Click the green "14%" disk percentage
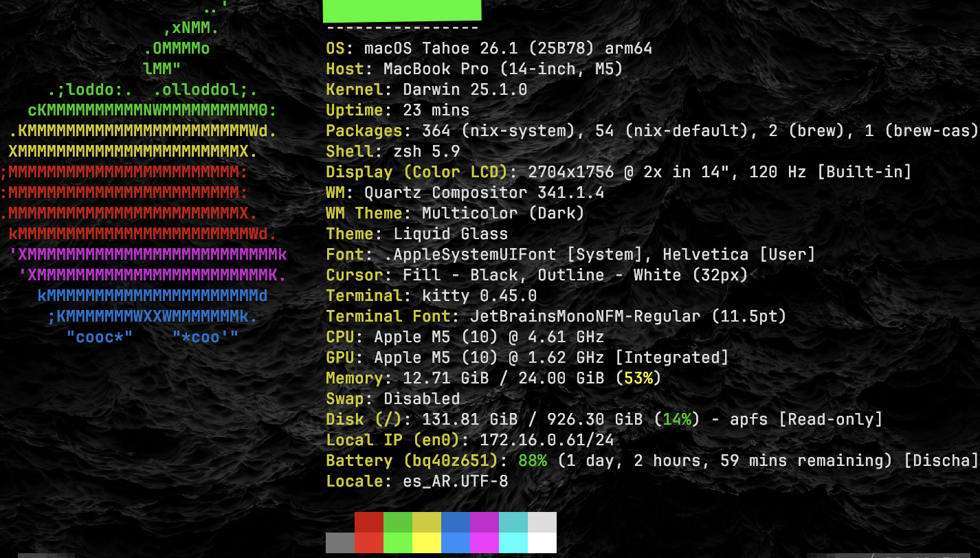Image resolution: width=980 pixels, height=558 pixels. point(677,419)
